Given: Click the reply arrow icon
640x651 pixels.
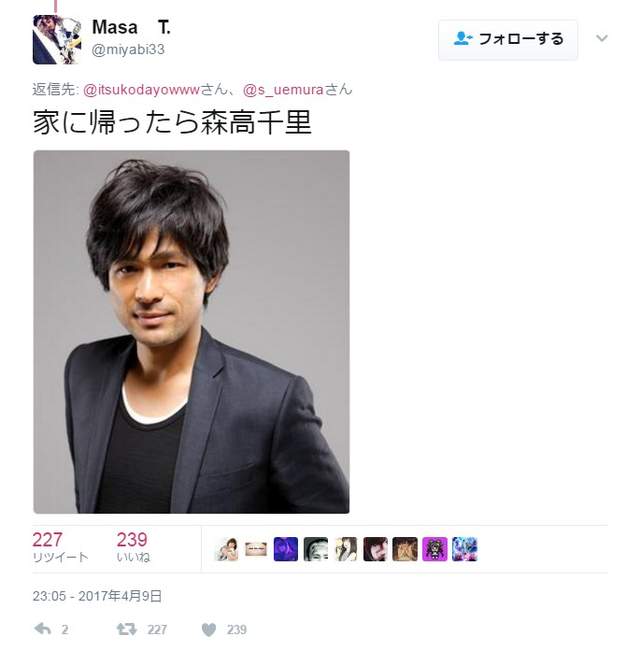Looking at the screenshot, I should coord(43,629).
